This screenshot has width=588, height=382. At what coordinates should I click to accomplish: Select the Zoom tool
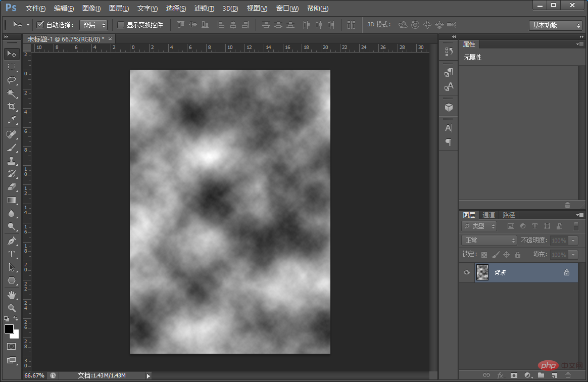12,308
